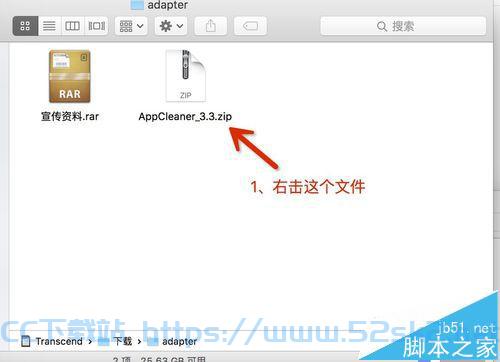Image resolution: width=500 pixels, height=362 pixels.
Task: Click the 宣传资料.rar file name
Action: (70, 116)
